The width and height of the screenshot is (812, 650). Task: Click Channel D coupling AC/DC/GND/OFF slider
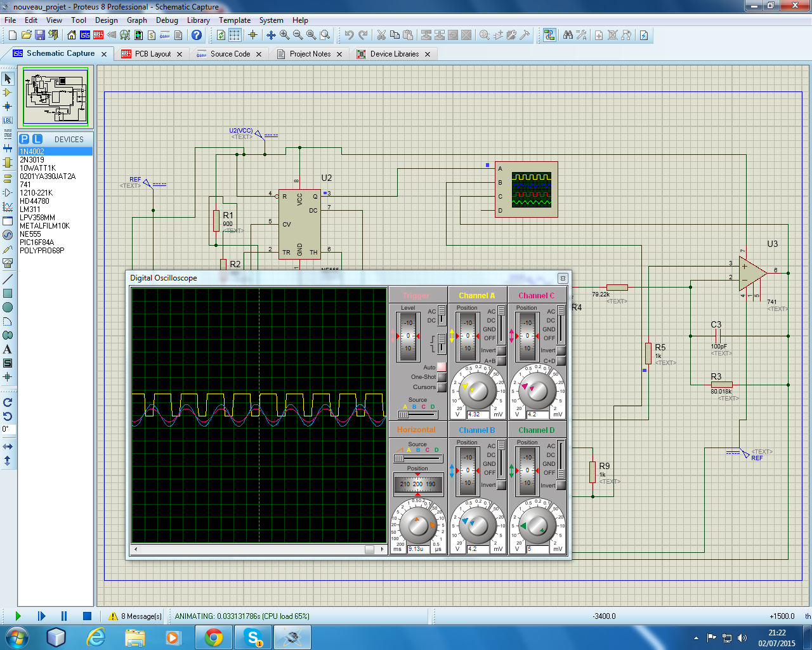coord(561,458)
